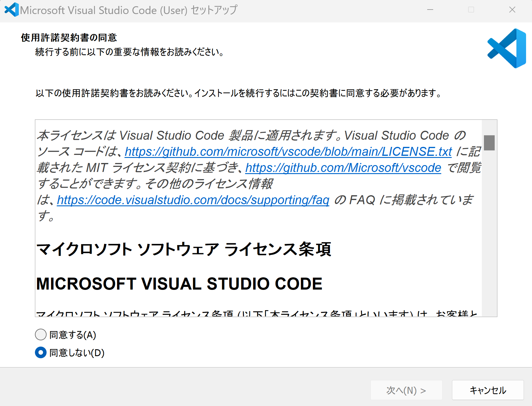Select the 同意しない(D) radio button
532x406 pixels.
41,353
